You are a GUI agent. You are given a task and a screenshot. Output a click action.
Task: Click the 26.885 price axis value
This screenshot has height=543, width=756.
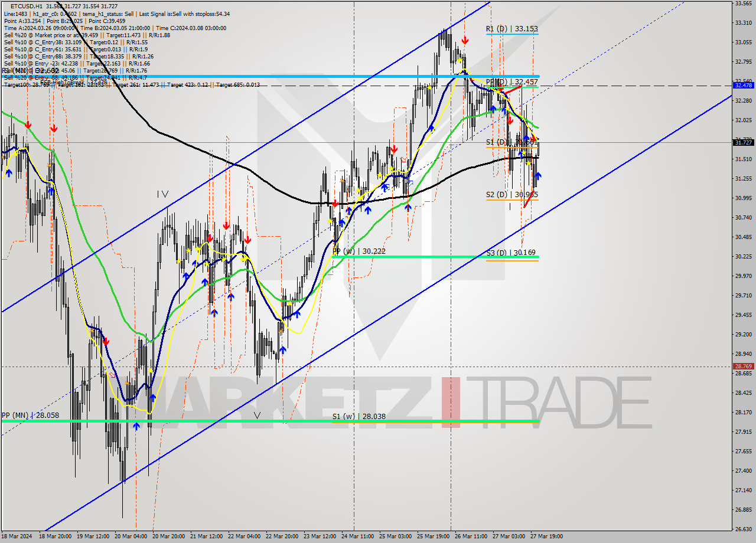pyautogui.click(x=743, y=509)
